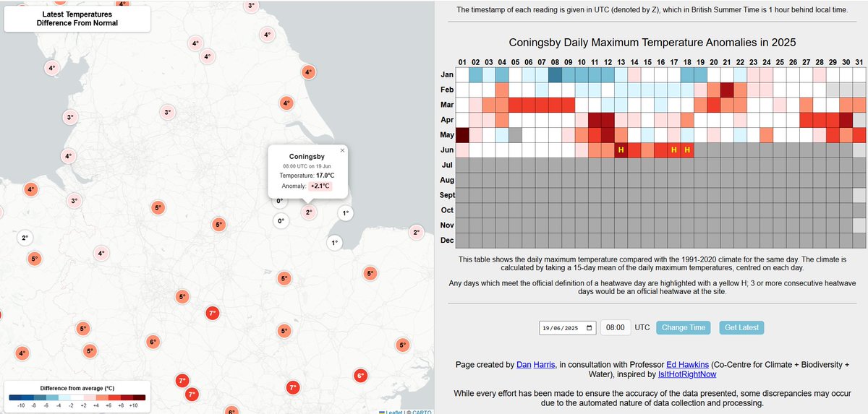Select the H heatwave cell for Jun 18

(687, 150)
